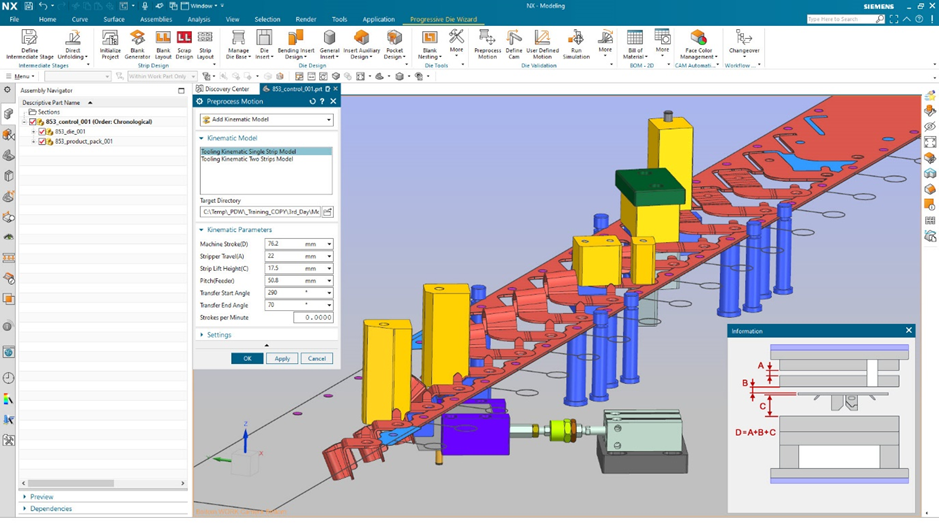Switch to Analysis ribbon tab
The height and width of the screenshot is (528, 939).
pos(199,19)
